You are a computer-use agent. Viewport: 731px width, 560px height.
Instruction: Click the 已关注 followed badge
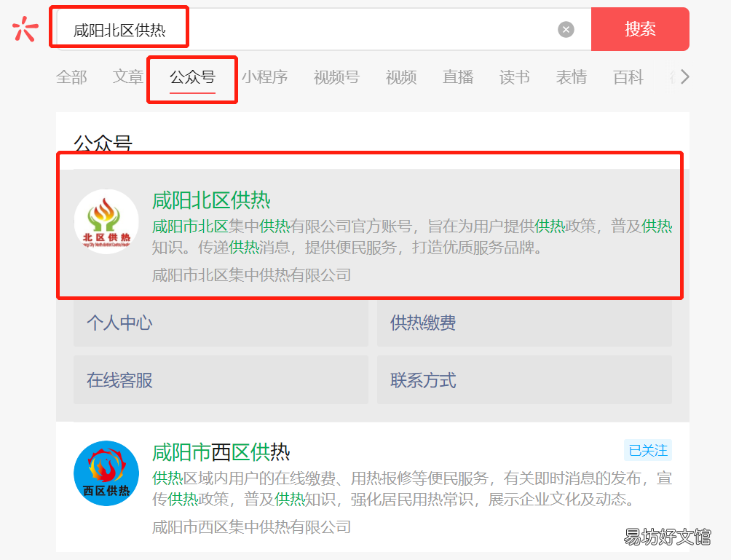coord(648,450)
